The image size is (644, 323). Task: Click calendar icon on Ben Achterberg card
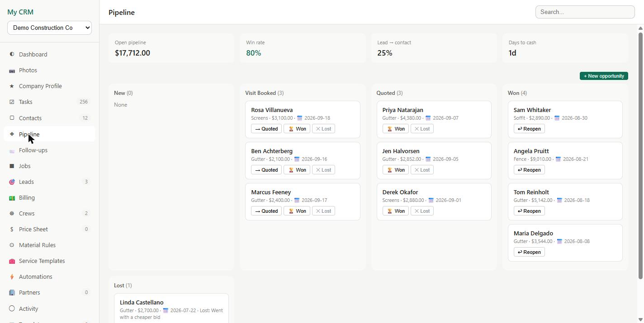pos(297,159)
